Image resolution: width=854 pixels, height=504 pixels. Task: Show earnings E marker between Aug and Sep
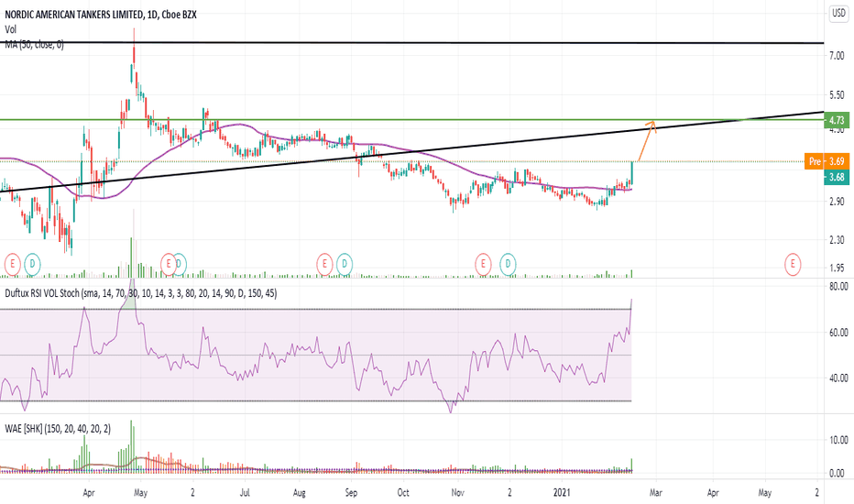point(324,264)
